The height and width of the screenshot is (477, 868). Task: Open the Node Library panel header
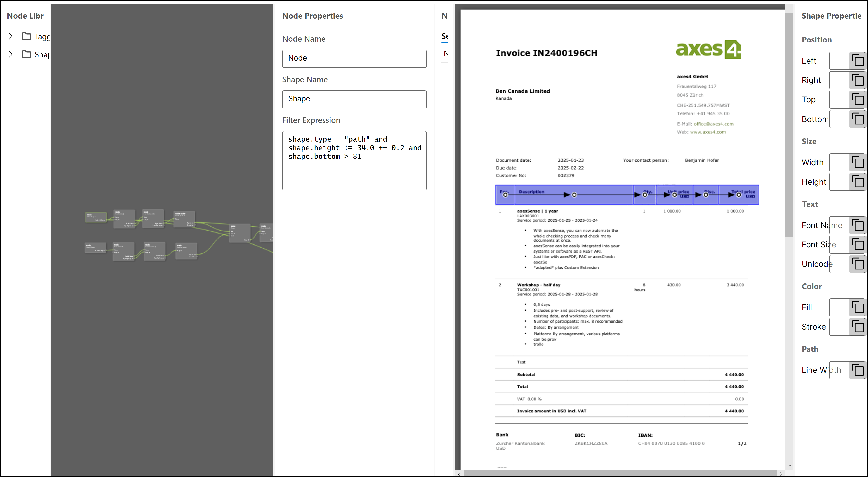(x=25, y=16)
